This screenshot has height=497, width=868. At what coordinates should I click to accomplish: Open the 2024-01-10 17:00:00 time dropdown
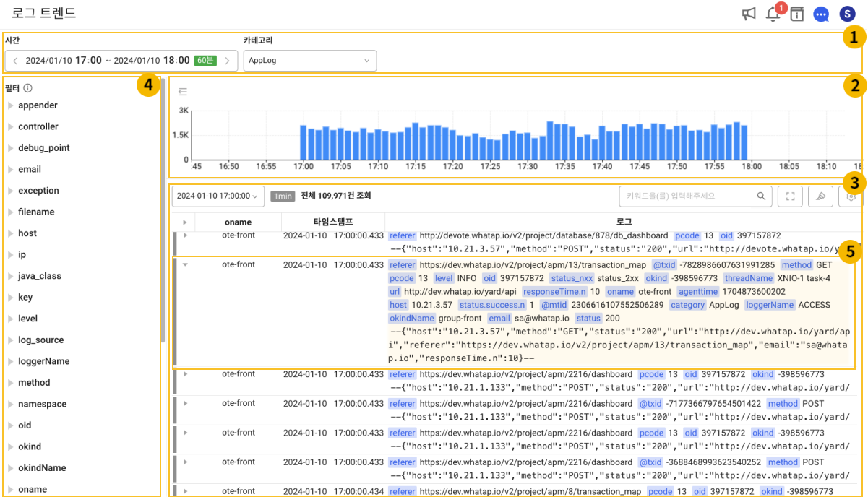coord(218,196)
